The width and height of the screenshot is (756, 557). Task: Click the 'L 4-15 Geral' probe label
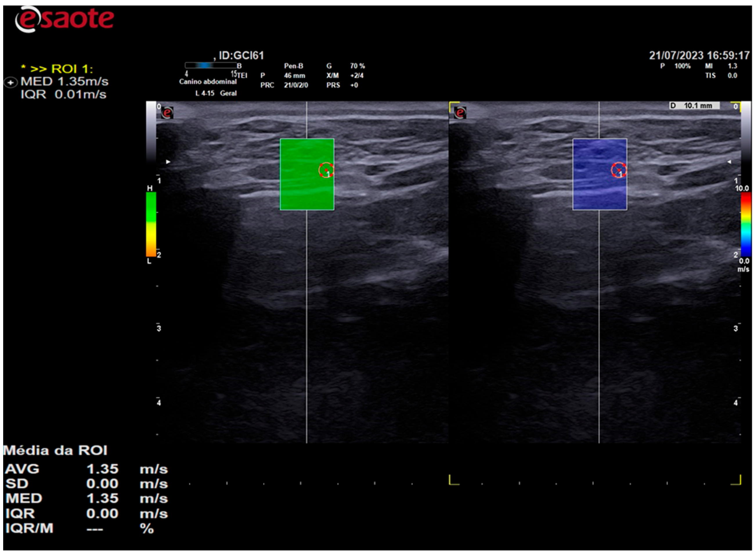(x=216, y=93)
